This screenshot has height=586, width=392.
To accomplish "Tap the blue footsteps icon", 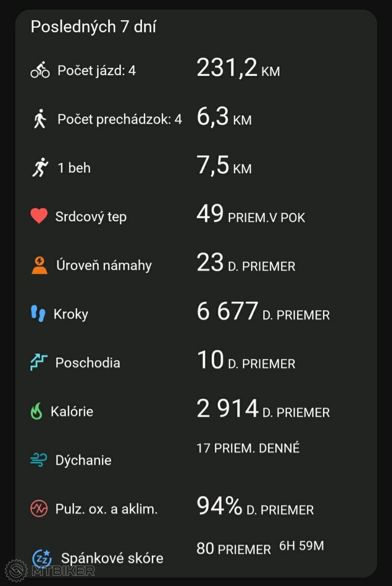I will [38, 314].
